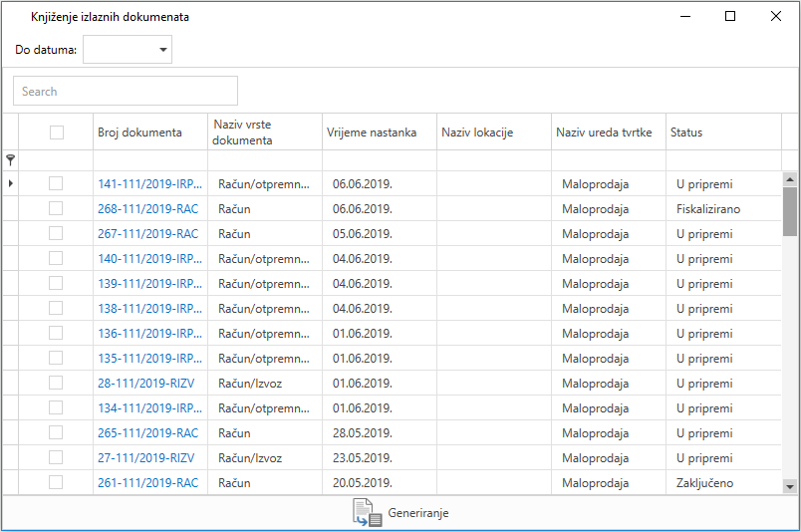Click the current row indicator arrow

click(11, 183)
